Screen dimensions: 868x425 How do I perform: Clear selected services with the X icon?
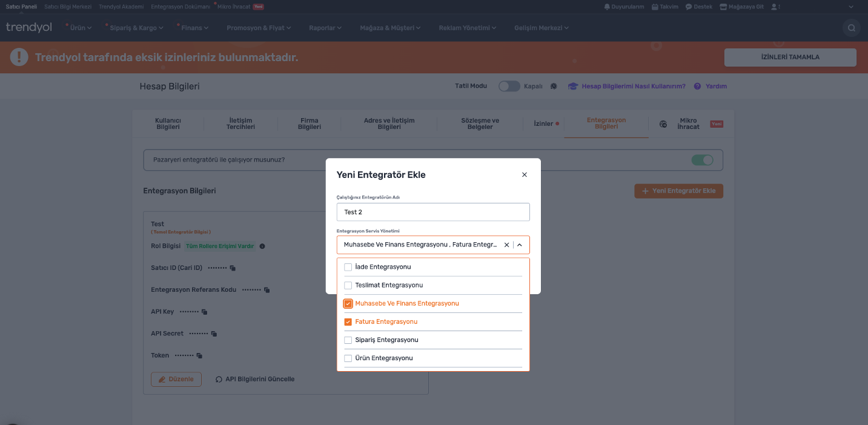[x=506, y=245]
